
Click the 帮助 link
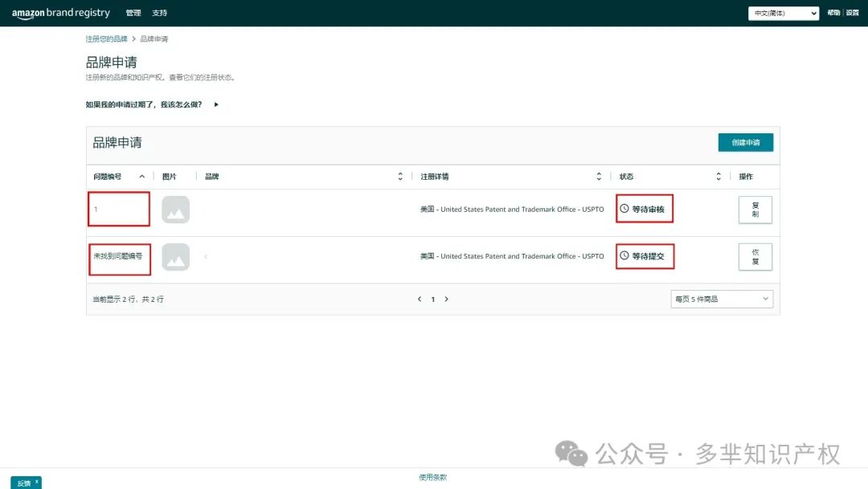click(x=833, y=13)
